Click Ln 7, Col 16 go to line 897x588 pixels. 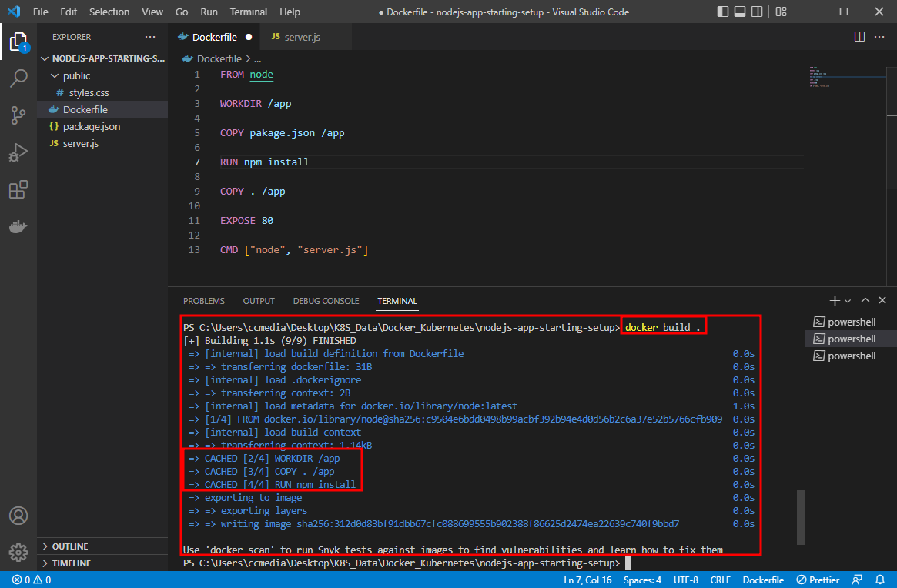(587, 580)
